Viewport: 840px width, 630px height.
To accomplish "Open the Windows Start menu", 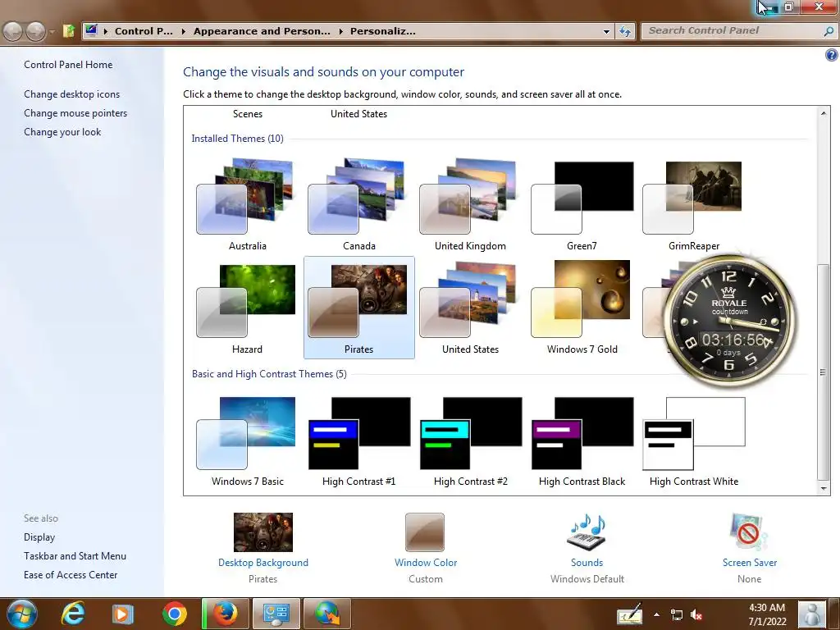I will tap(21, 614).
